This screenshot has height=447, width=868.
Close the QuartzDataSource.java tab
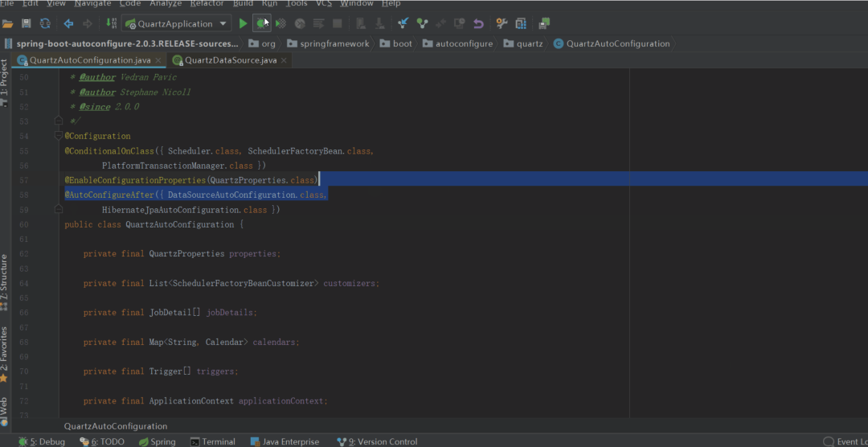coord(284,60)
